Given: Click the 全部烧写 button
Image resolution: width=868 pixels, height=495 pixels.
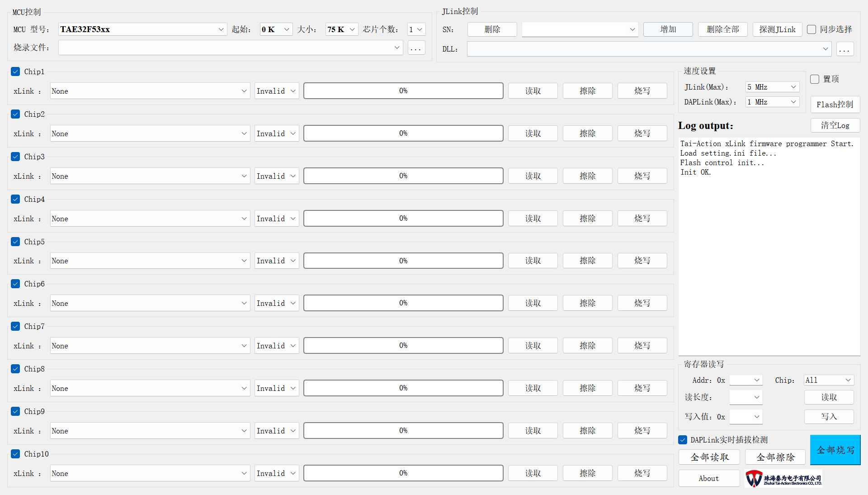Looking at the screenshot, I should (835, 450).
